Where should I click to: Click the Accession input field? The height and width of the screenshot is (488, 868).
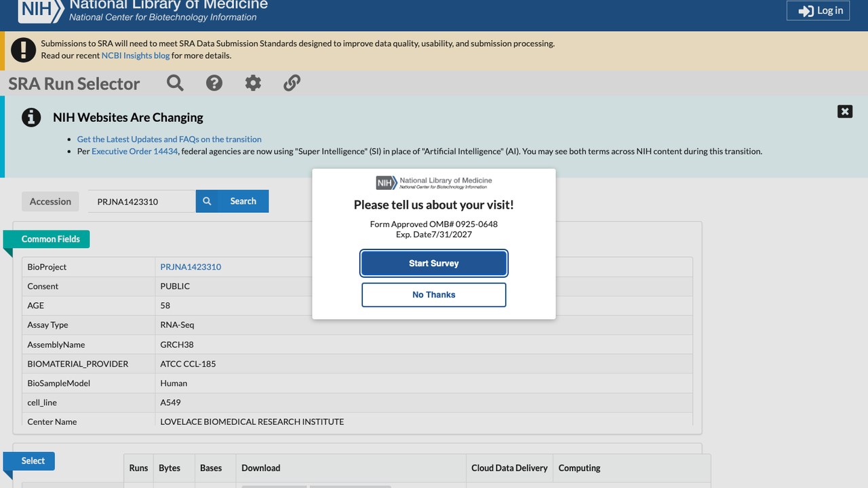point(142,201)
